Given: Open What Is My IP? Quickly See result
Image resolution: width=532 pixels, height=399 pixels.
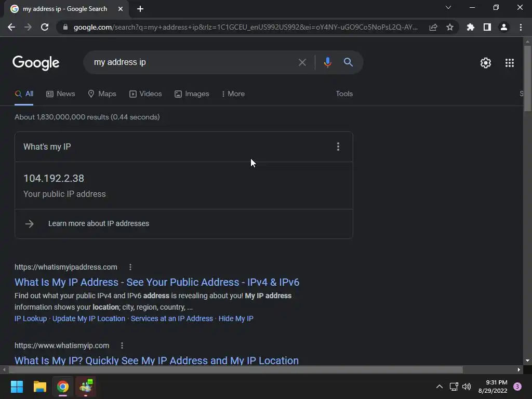Looking at the screenshot, I should tap(156, 361).
